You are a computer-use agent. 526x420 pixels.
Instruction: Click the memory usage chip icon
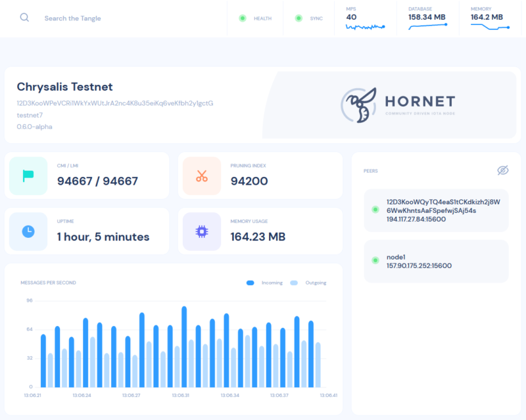click(x=201, y=231)
